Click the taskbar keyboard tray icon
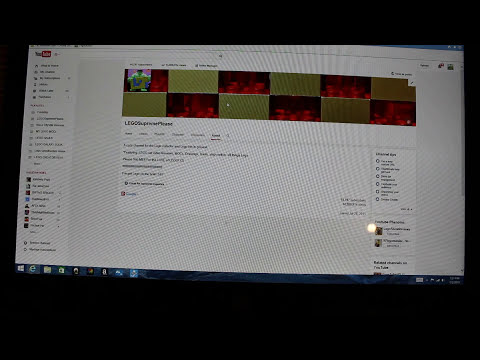 click(x=419, y=280)
